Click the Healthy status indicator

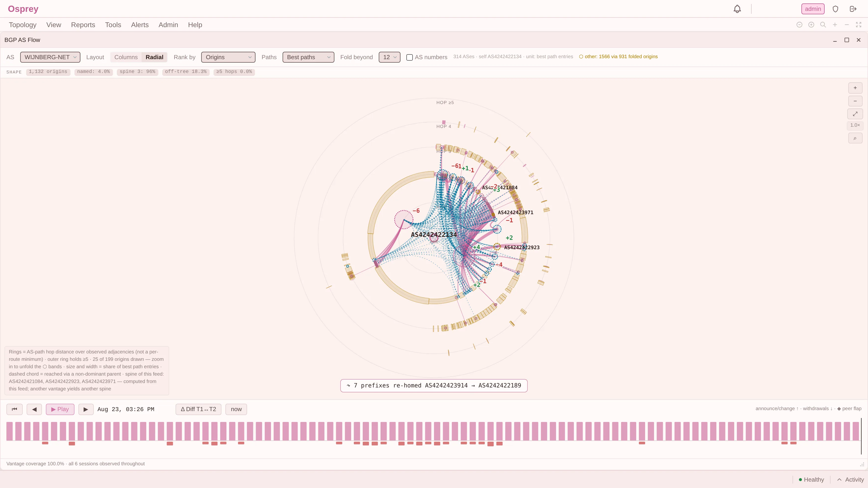tap(811, 480)
